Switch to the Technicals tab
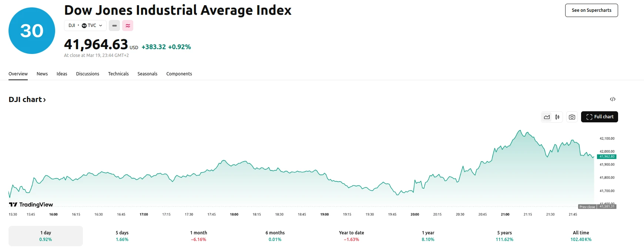Image resolution: width=644 pixels, height=251 pixels. 118,74
